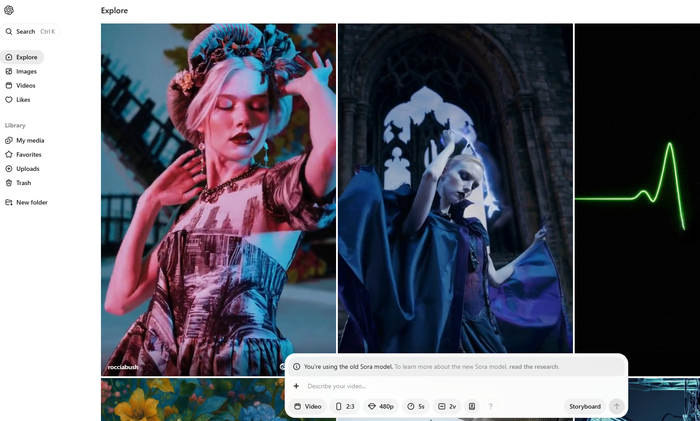Open the Video type dropdown

(308, 406)
